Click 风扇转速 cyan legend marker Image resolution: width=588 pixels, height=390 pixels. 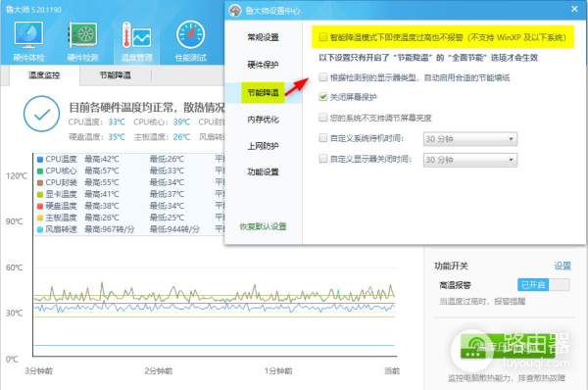click(40, 229)
